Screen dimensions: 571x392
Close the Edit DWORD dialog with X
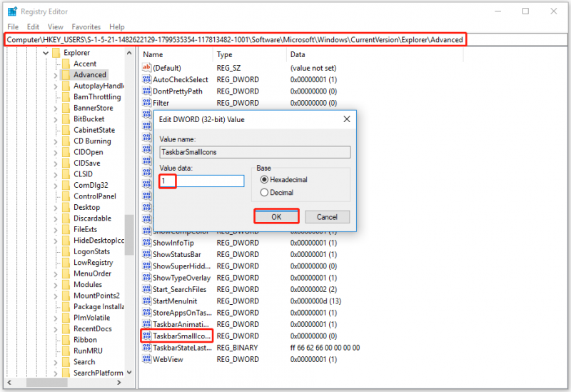point(347,119)
